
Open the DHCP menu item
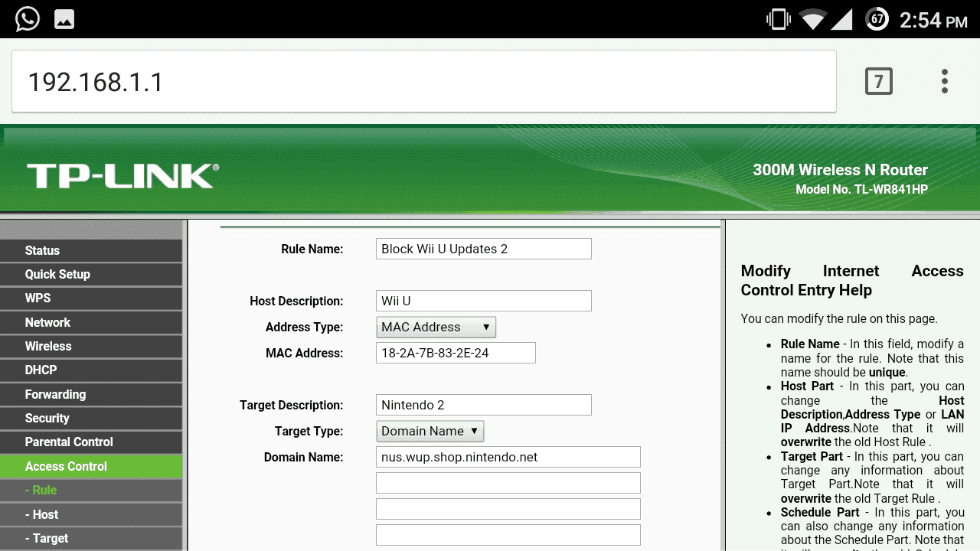pyautogui.click(x=91, y=370)
